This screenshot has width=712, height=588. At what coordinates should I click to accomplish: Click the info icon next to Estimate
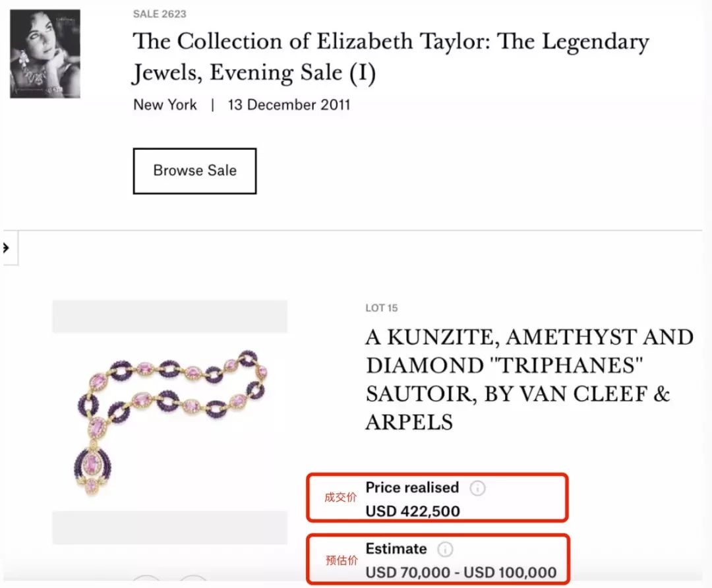[446, 549]
